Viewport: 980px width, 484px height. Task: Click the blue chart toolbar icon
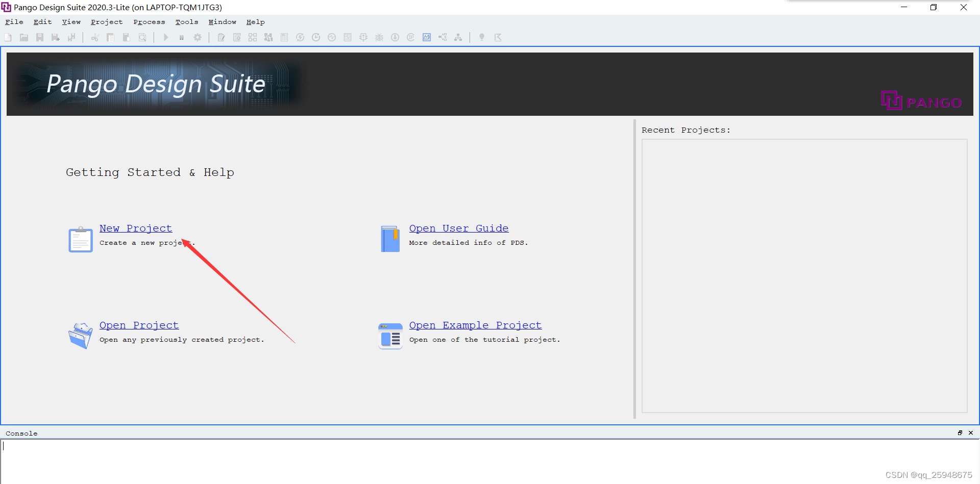pyautogui.click(x=427, y=37)
